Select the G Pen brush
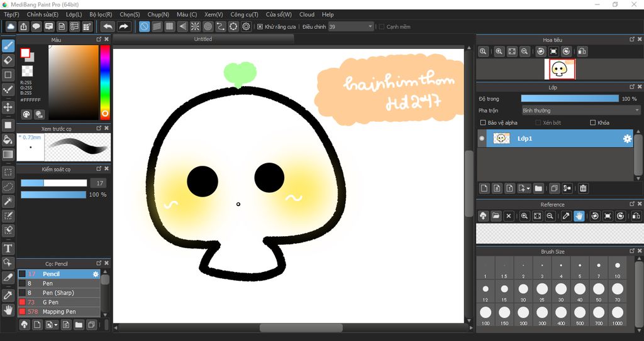 click(58, 302)
